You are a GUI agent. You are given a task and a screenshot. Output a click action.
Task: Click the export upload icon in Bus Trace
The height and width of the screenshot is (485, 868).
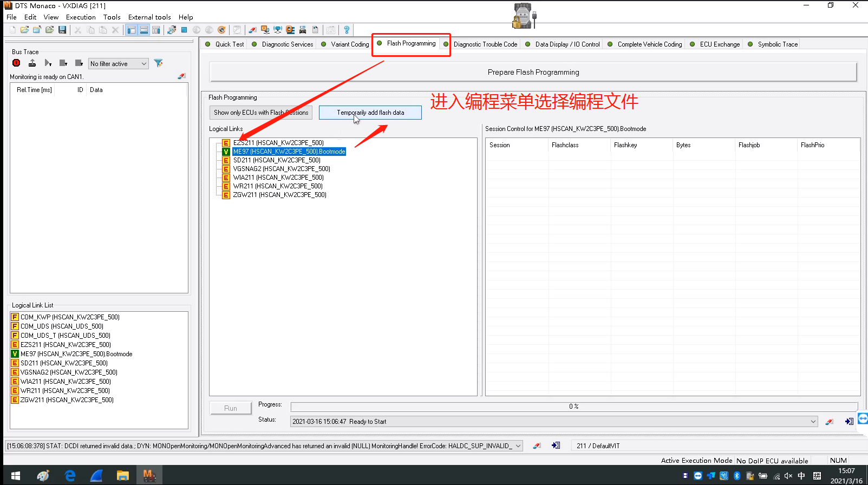pos(32,63)
